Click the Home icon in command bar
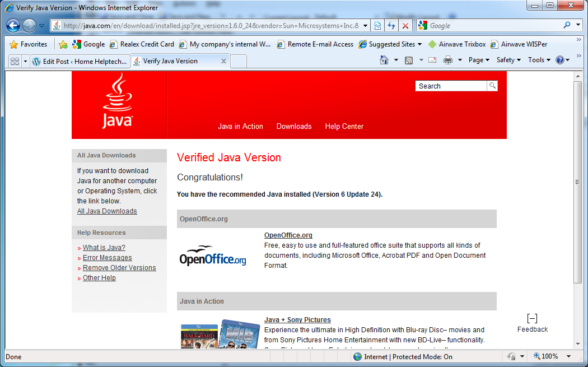The width and height of the screenshot is (588, 367). pyautogui.click(x=384, y=60)
